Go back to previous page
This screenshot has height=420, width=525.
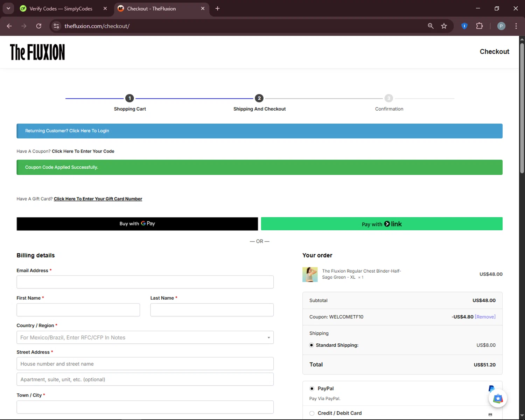pyautogui.click(x=9, y=26)
